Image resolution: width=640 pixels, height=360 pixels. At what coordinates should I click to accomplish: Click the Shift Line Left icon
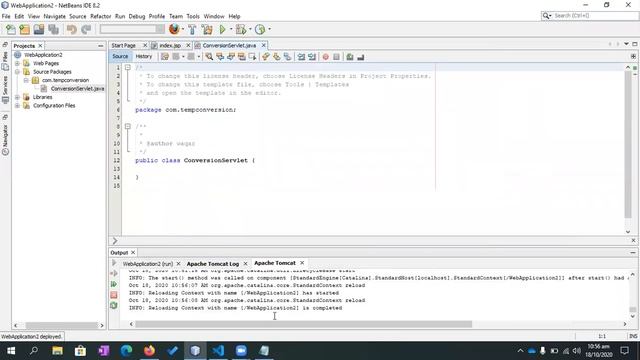(x=301, y=57)
